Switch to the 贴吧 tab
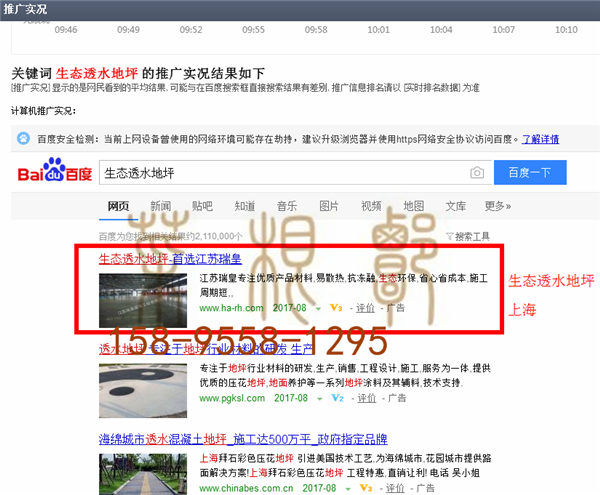Screen dimensions: 600x495 (202, 206)
